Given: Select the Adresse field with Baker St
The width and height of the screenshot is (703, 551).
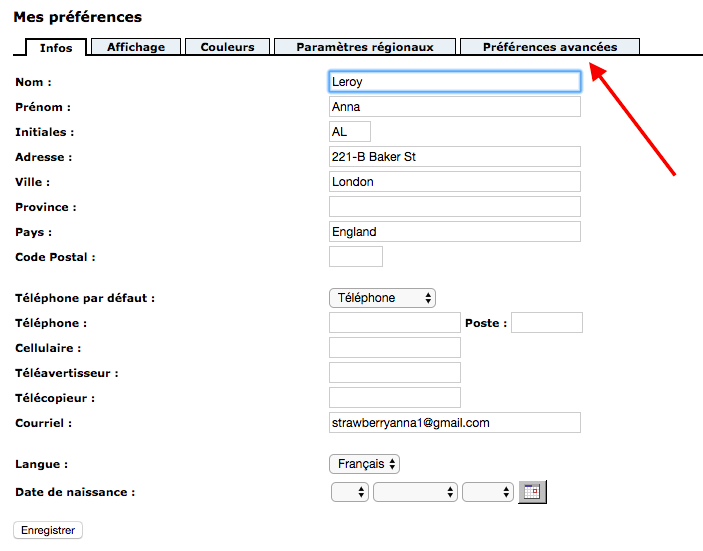Looking at the screenshot, I should 454,157.
